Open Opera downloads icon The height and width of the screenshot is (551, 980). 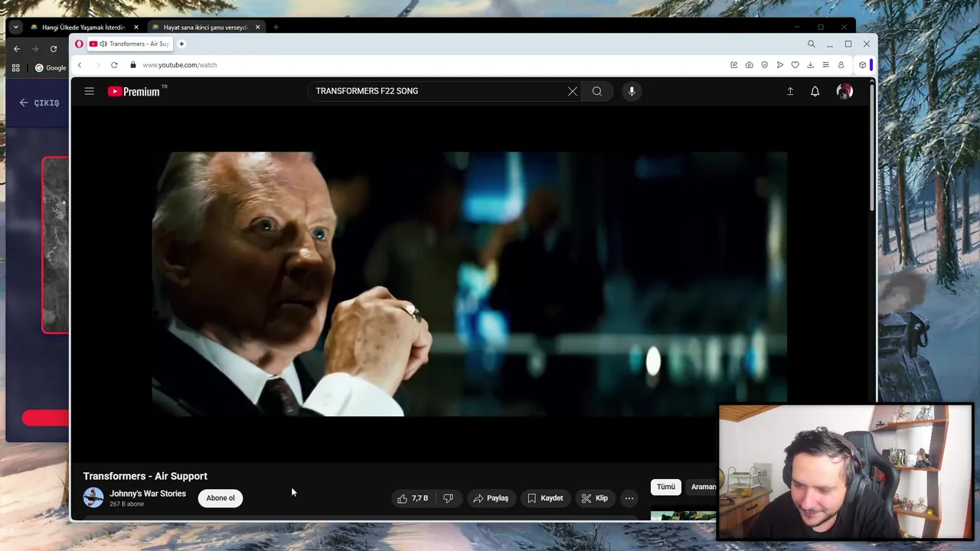coord(810,65)
